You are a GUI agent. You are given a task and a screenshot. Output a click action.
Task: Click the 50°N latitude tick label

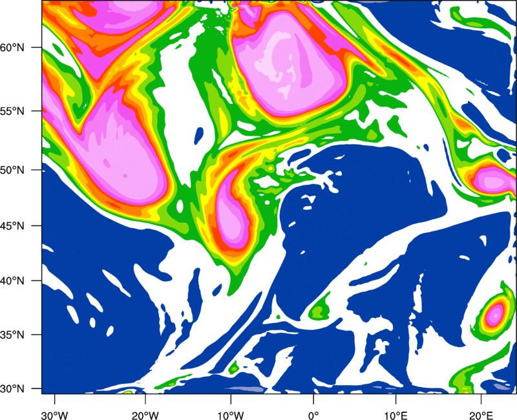(x=12, y=170)
